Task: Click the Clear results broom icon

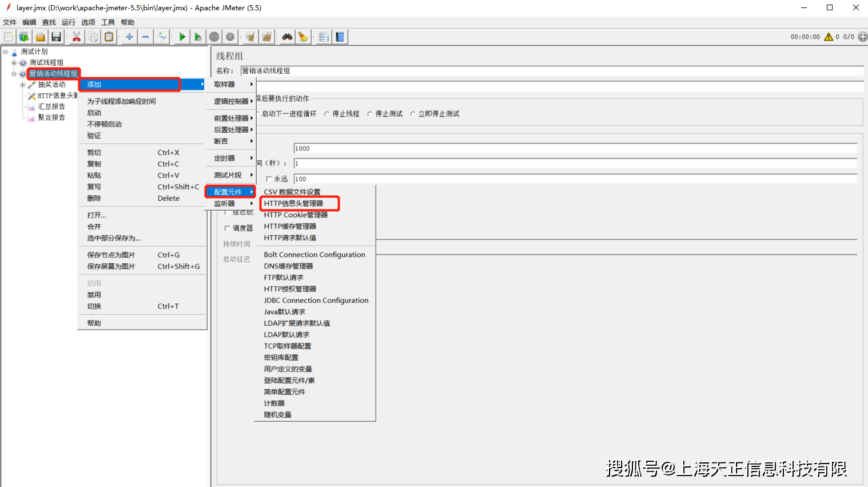Action: (x=250, y=37)
